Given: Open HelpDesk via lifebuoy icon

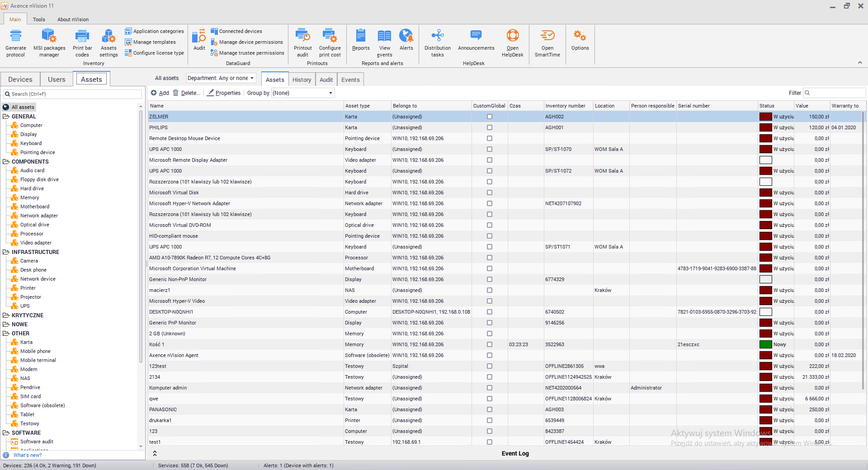Looking at the screenshot, I should point(512,36).
